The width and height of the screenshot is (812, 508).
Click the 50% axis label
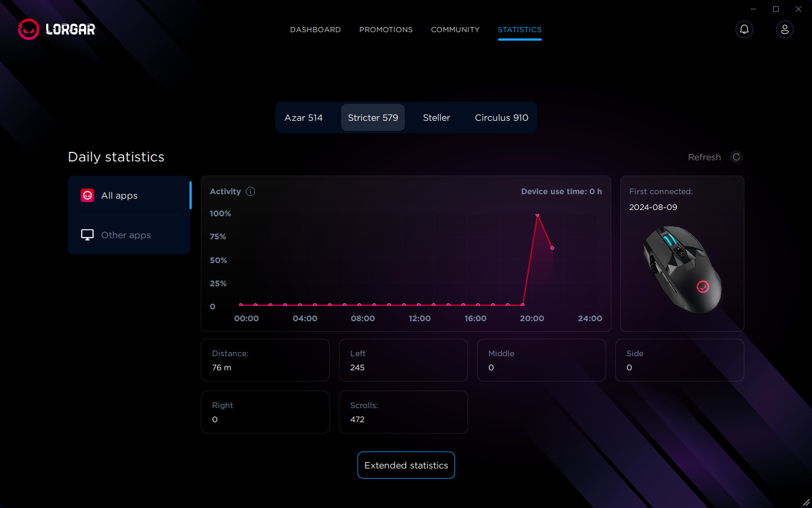218,260
